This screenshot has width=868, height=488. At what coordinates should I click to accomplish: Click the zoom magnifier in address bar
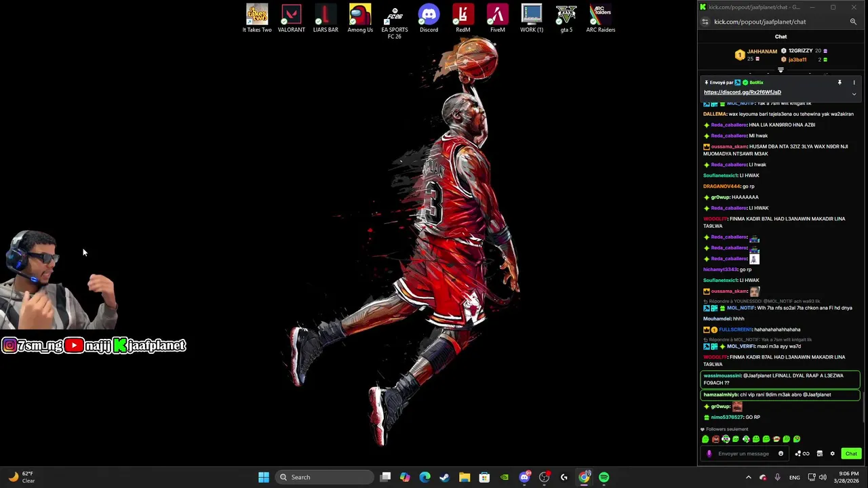click(853, 22)
